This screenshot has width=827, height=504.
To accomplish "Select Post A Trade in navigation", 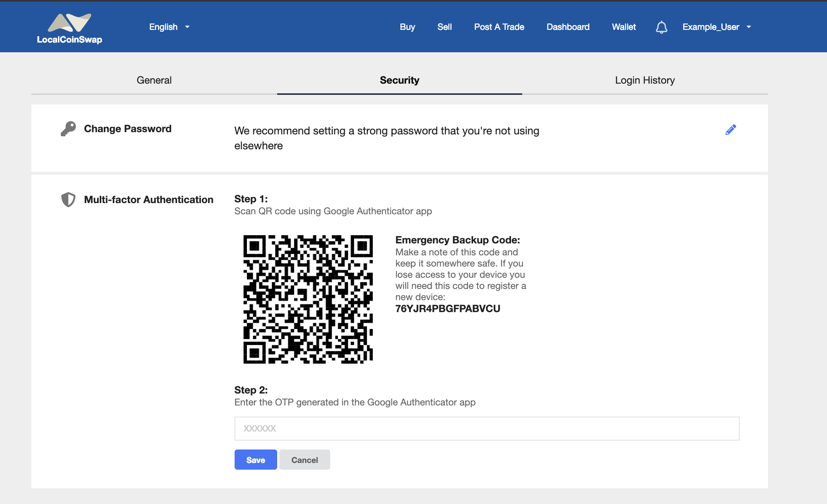I will pos(499,27).
